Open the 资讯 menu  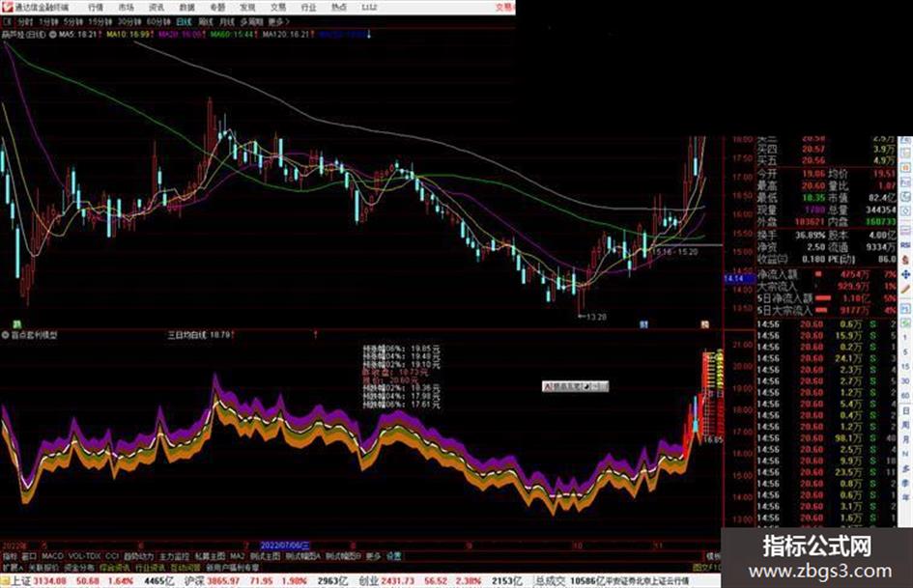tap(157, 7)
